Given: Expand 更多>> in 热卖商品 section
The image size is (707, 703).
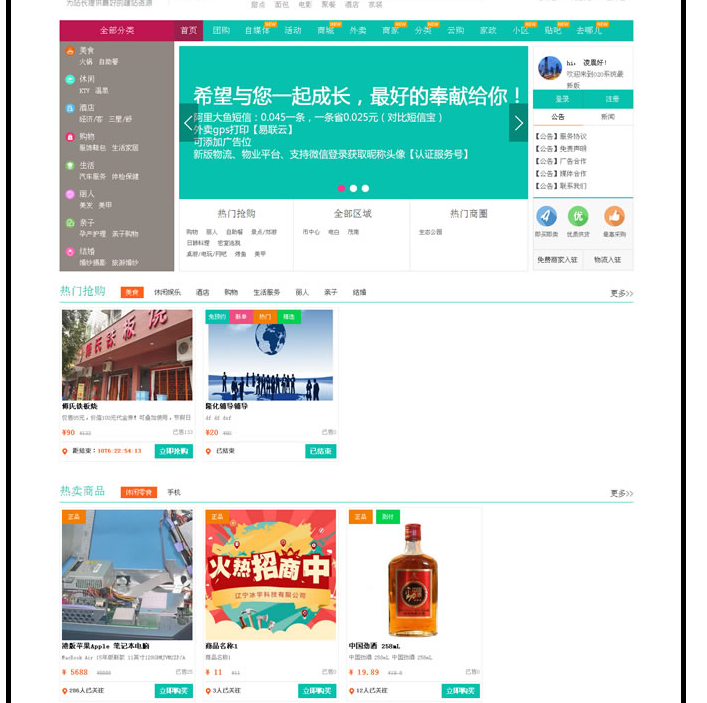Looking at the screenshot, I should 621,493.
